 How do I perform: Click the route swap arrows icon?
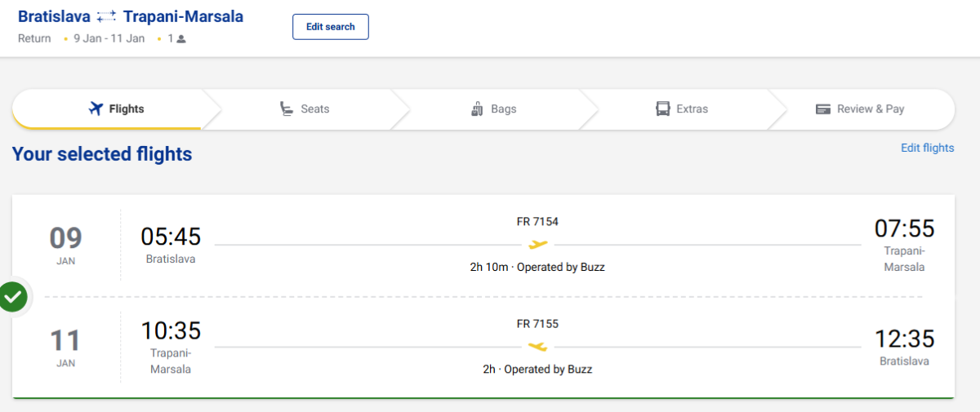107,17
